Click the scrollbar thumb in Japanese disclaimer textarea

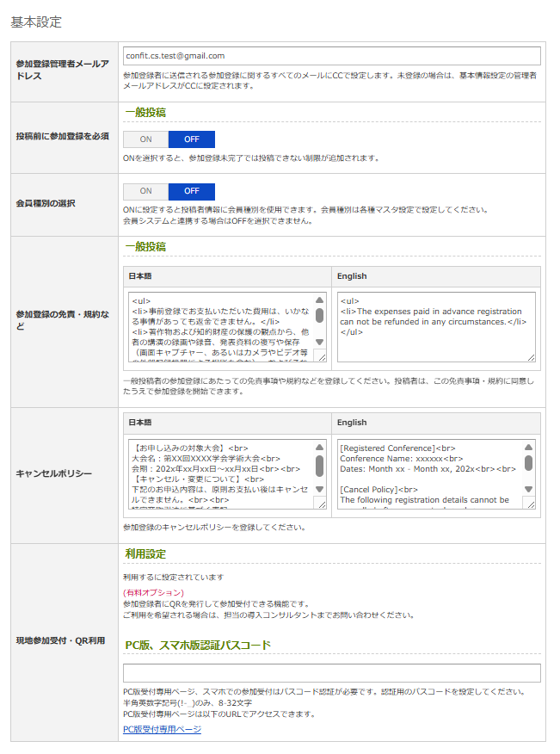[320, 315]
